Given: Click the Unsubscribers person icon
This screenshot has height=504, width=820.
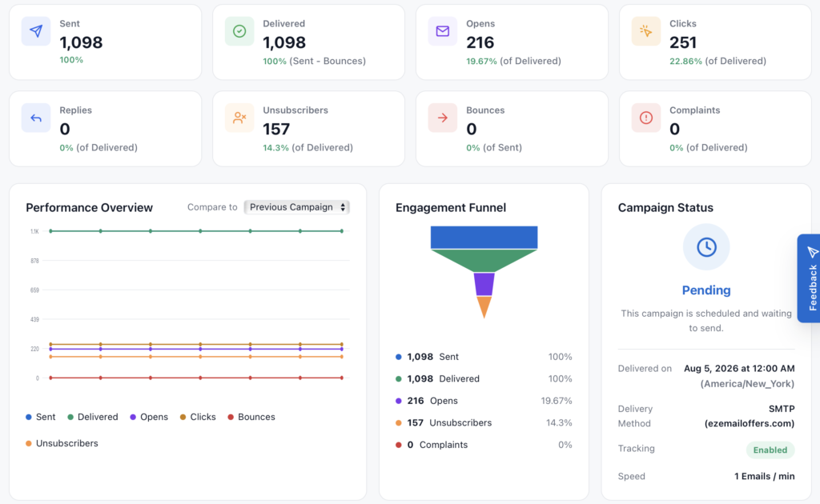Looking at the screenshot, I should pyautogui.click(x=239, y=118).
